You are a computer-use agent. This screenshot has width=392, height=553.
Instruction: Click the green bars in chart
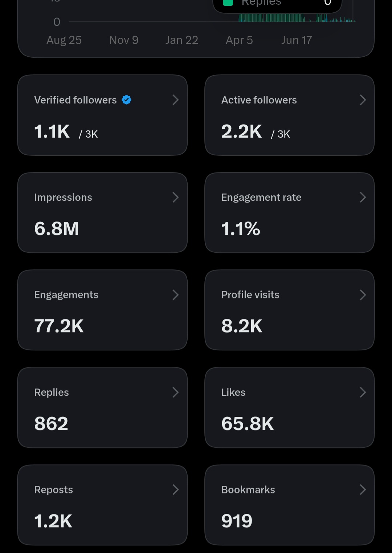(x=297, y=18)
